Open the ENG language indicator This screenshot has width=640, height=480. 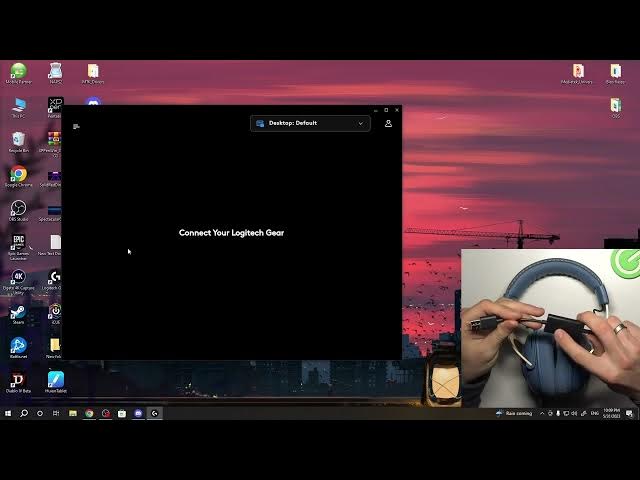(x=595, y=413)
